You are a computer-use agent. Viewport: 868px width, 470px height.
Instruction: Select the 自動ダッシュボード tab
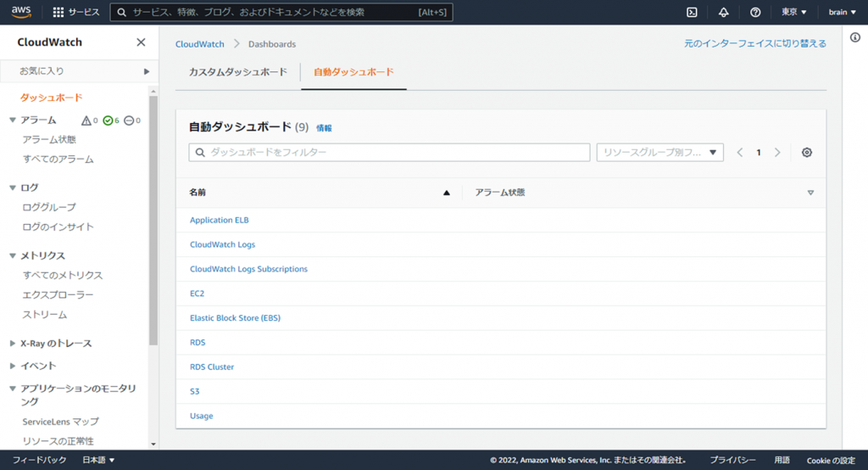click(x=353, y=72)
